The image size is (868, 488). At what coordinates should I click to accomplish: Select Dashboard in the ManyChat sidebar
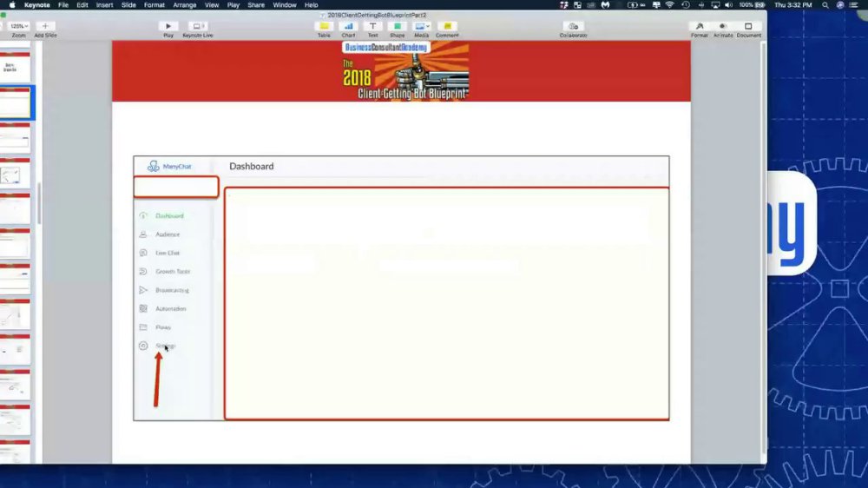tap(169, 215)
